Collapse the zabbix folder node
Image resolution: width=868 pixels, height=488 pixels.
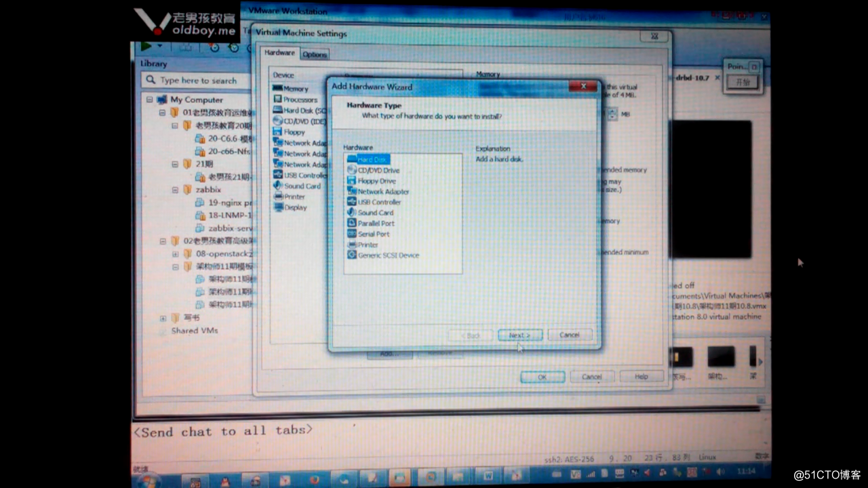(x=176, y=190)
